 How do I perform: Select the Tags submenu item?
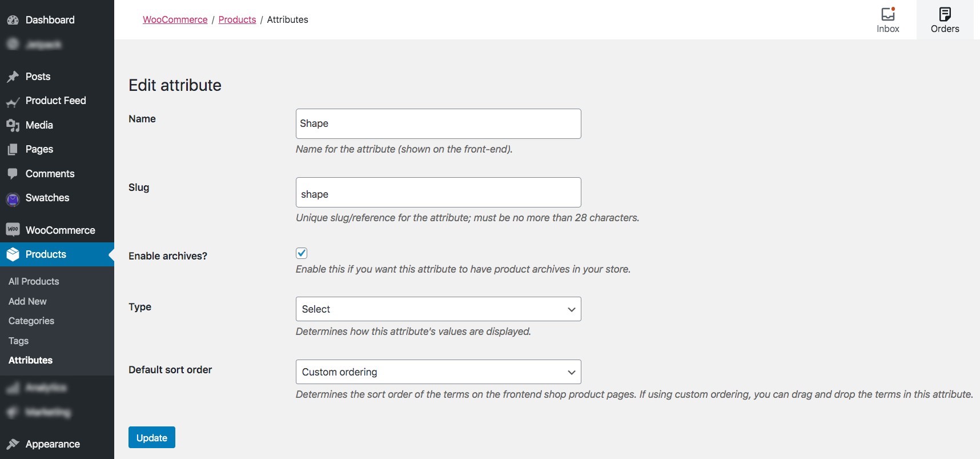[18, 341]
